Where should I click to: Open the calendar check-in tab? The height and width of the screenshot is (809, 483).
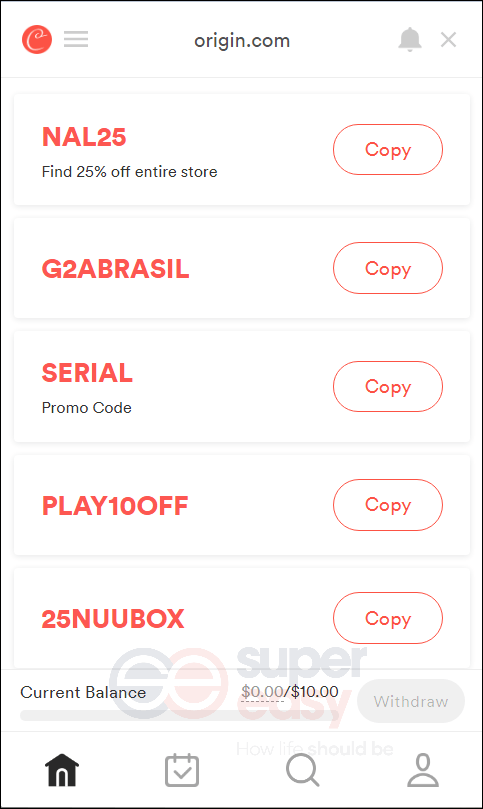click(182, 770)
